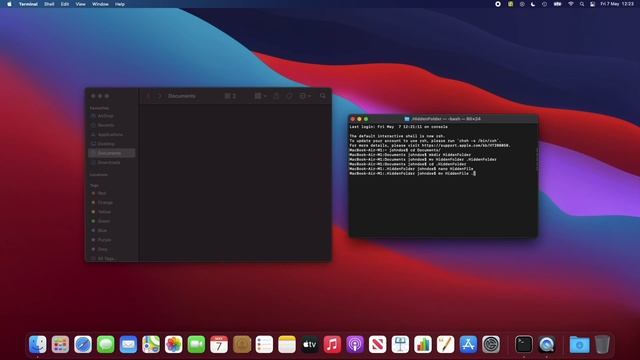Open Launchpad in the Dock
This screenshot has height=360, width=640.
60,344
